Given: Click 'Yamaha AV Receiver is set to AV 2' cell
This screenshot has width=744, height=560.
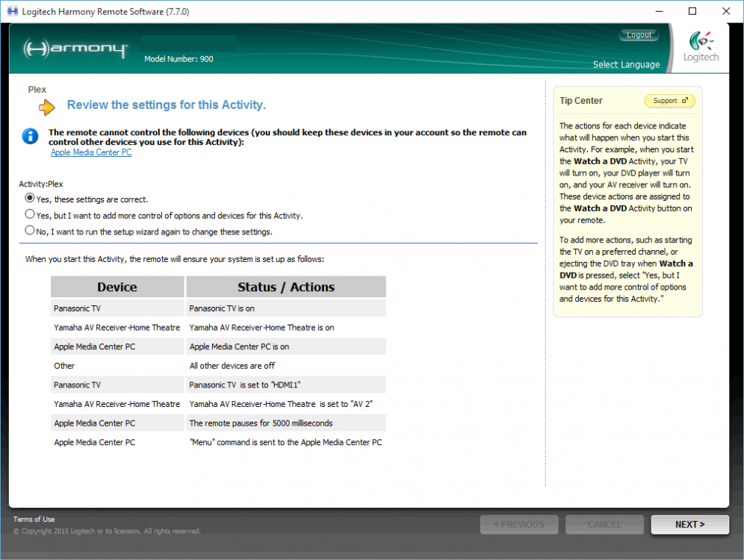Looking at the screenshot, I should [x=286, y=403].
